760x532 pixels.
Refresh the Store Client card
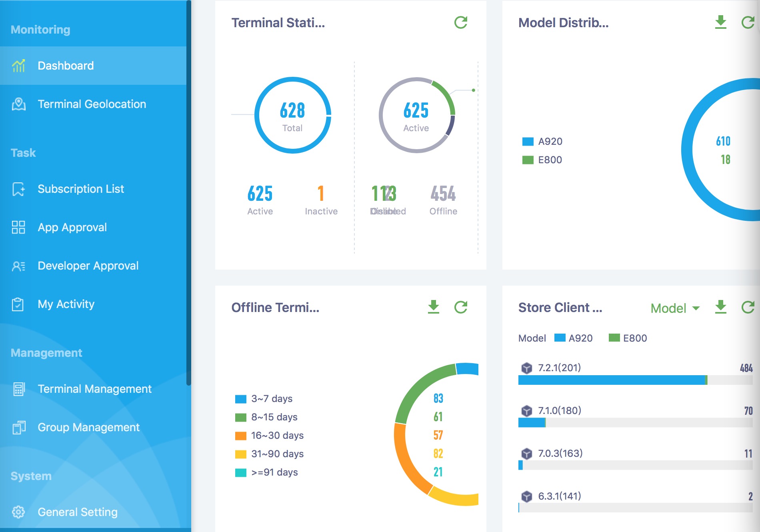point(748,307)
